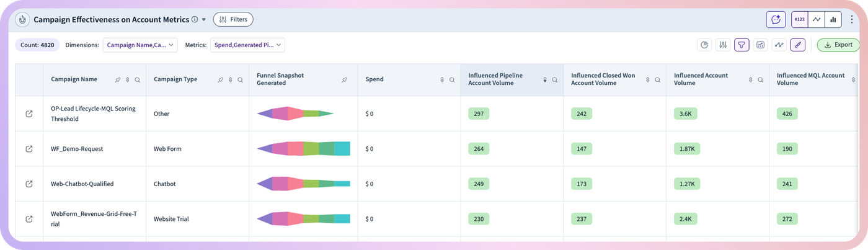Click the 1.87K influenced account value
Screen dimensions: 868x250
coord(688,149)
